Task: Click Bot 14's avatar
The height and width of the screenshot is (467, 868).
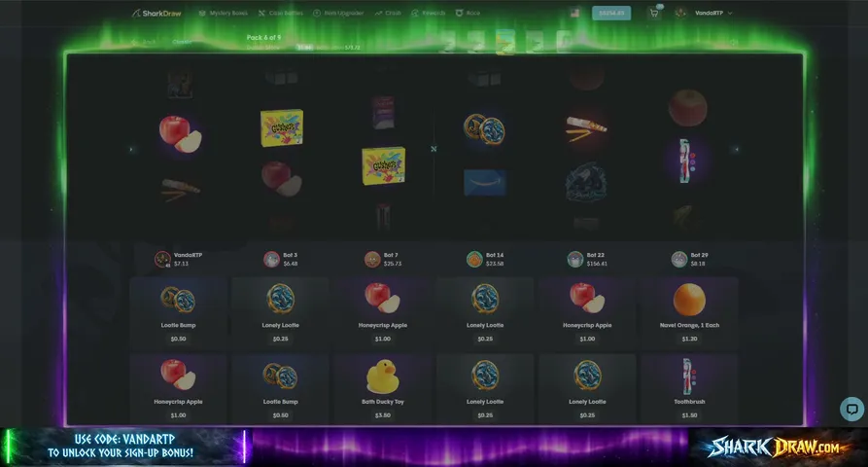Action: [x=474, y=259]
